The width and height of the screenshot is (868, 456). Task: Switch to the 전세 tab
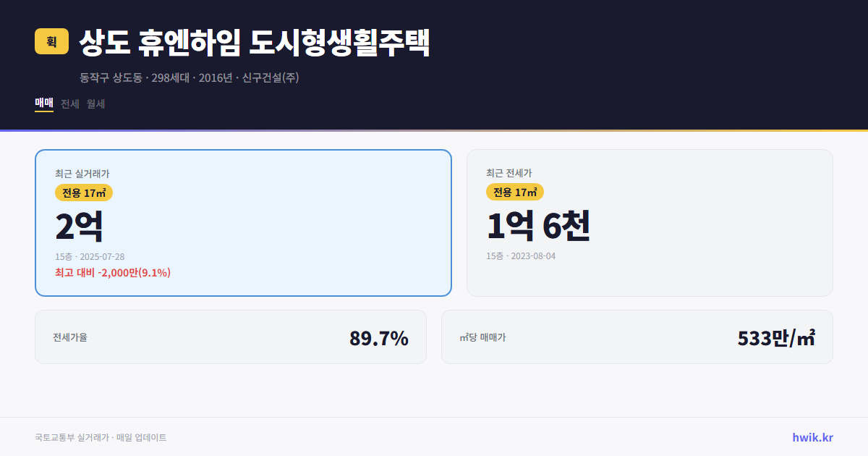click(x=69, y=104)
